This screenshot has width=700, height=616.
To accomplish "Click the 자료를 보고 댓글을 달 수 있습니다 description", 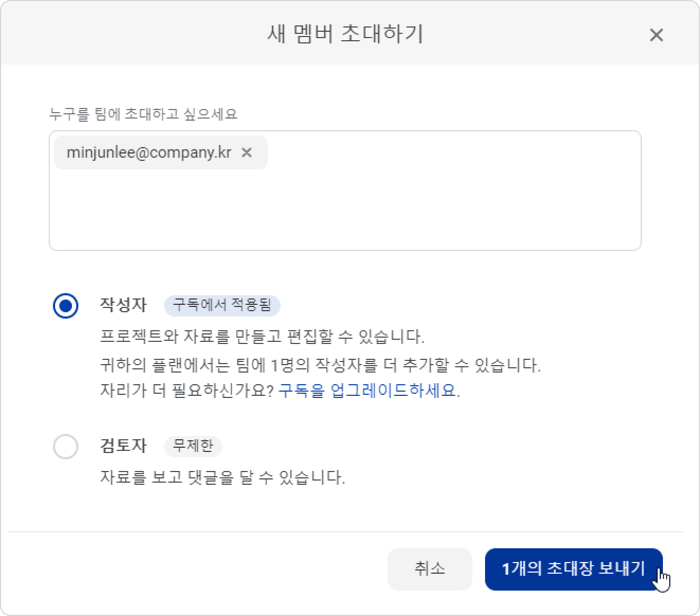I will click(x=222, y=477).
